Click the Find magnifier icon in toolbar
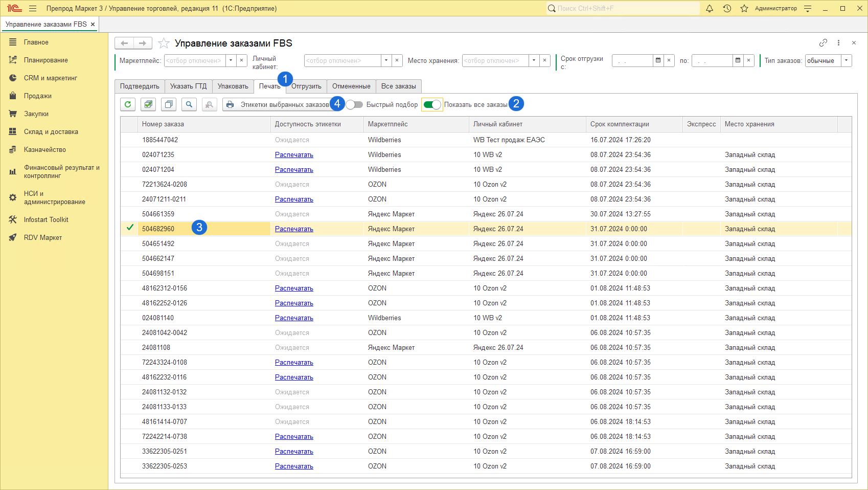Viewport: 868px width, 490px height. pos(189,104)
